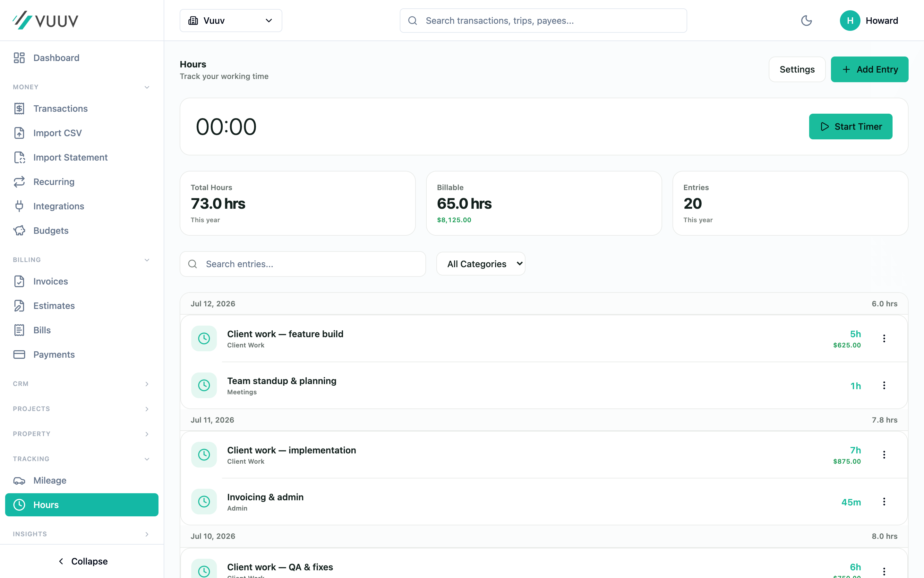
Task: Collapse the sidebar
Action: [82, 561]
